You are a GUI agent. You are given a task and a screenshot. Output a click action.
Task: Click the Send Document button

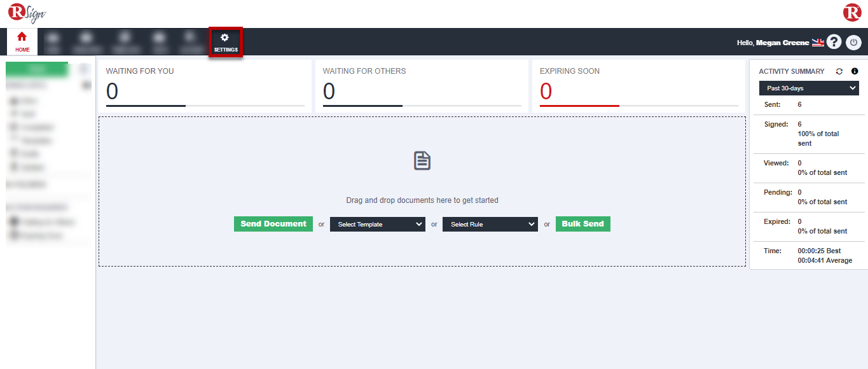273,224
